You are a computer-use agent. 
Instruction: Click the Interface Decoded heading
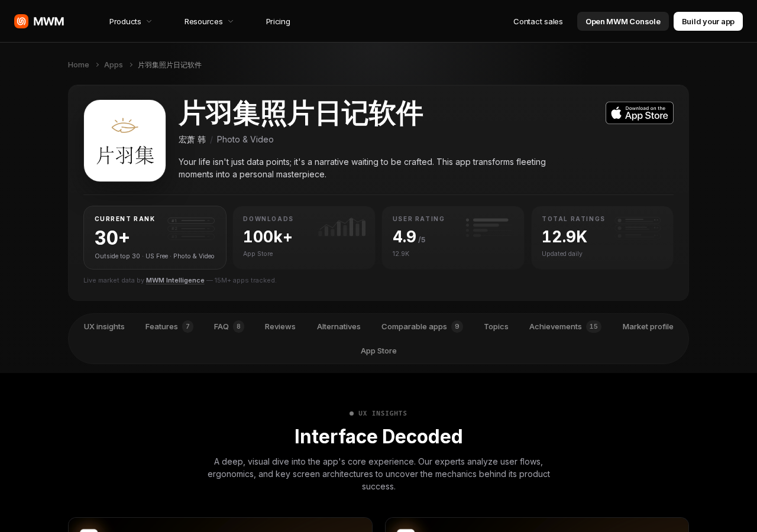pos(378,436)
